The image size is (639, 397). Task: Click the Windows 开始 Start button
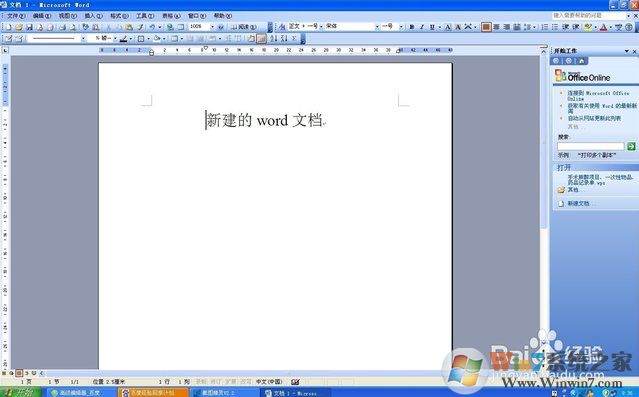(20, 392)
